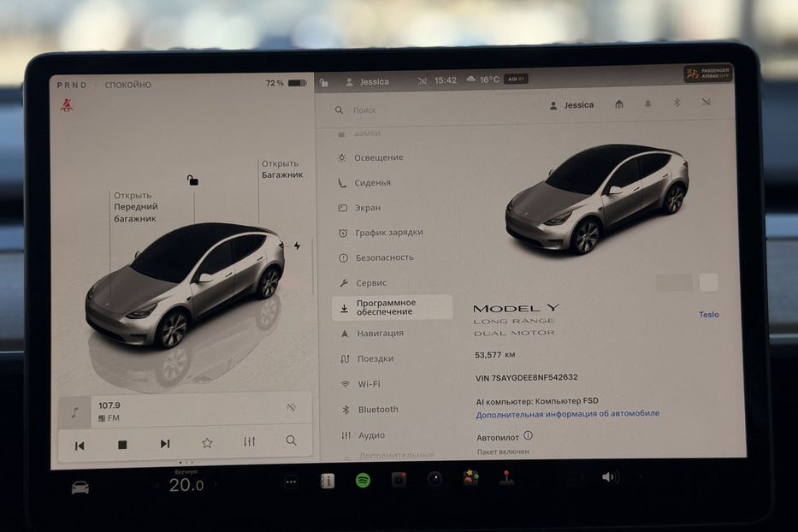The image size is (798, 532).
Task: Open the Dashcam camera app icon
Action: 397,481
